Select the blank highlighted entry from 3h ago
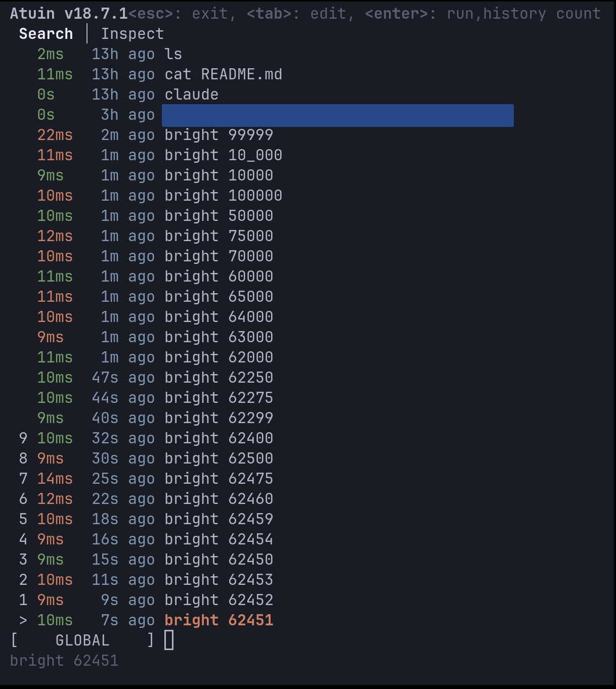 (337, 115)
